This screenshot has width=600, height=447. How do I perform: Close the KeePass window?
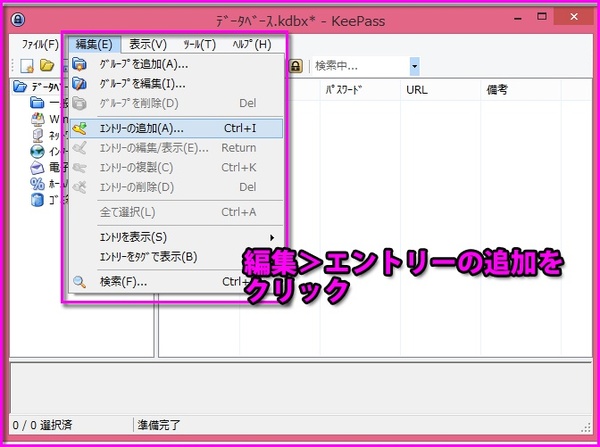(x=574, y=16)
